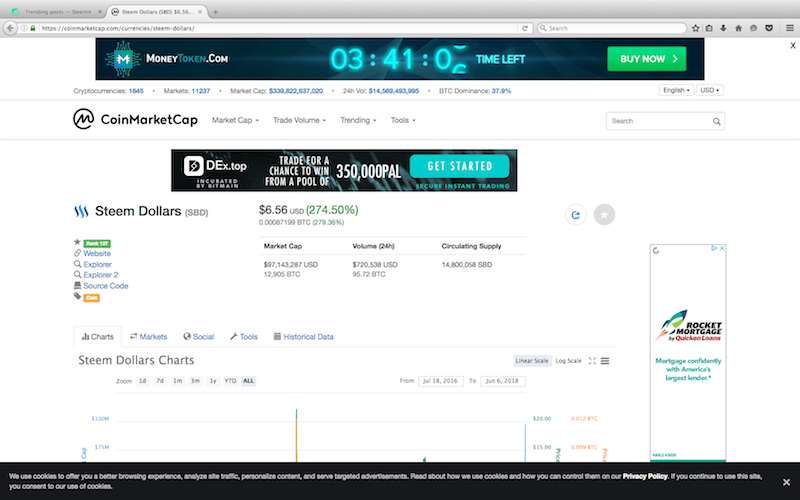Set chart zoom to 3m
Image resolution: width=800 pixels, height=500 pixels.
point(195,381)
